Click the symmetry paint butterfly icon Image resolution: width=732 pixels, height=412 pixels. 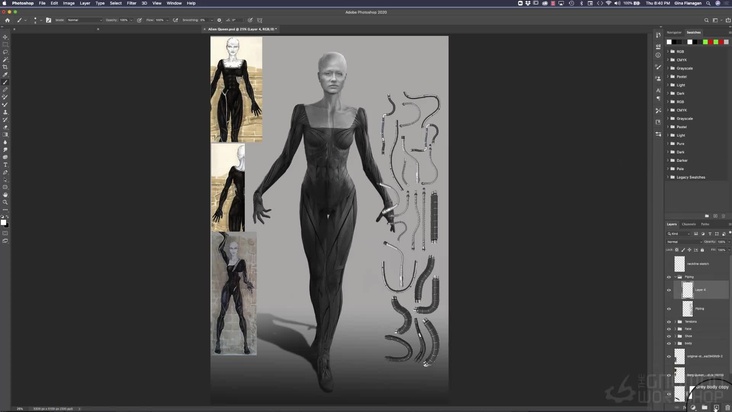[x=260, y=20]
